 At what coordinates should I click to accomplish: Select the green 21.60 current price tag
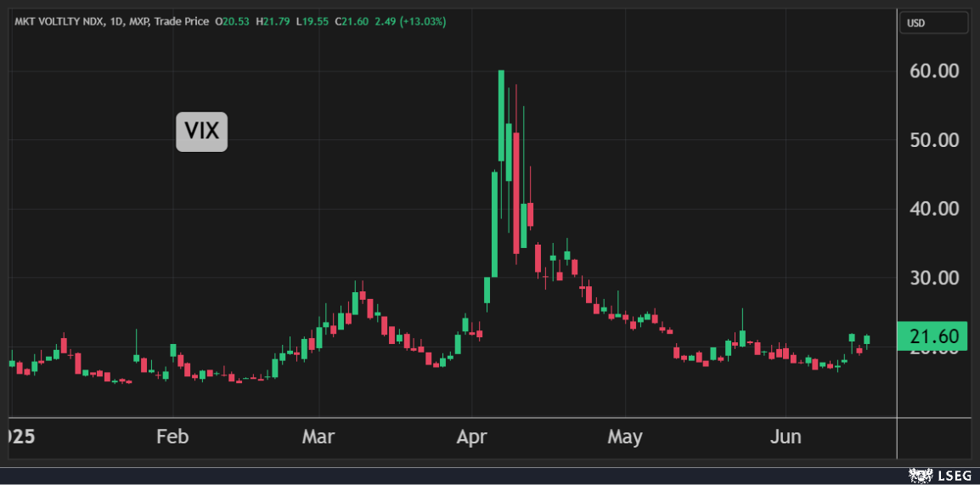pyautogui.click(x=933, y=336)
